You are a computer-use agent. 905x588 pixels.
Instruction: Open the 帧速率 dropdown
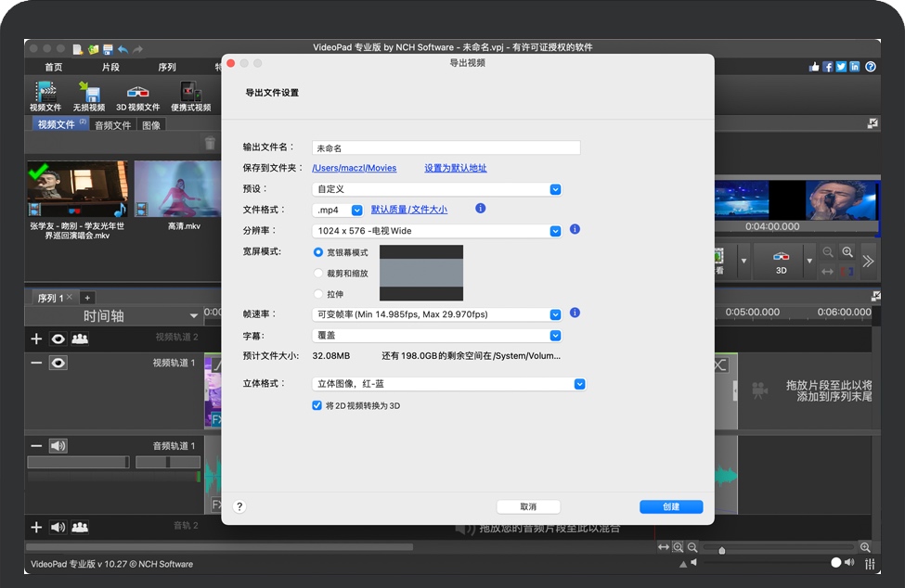click(555, 314)
